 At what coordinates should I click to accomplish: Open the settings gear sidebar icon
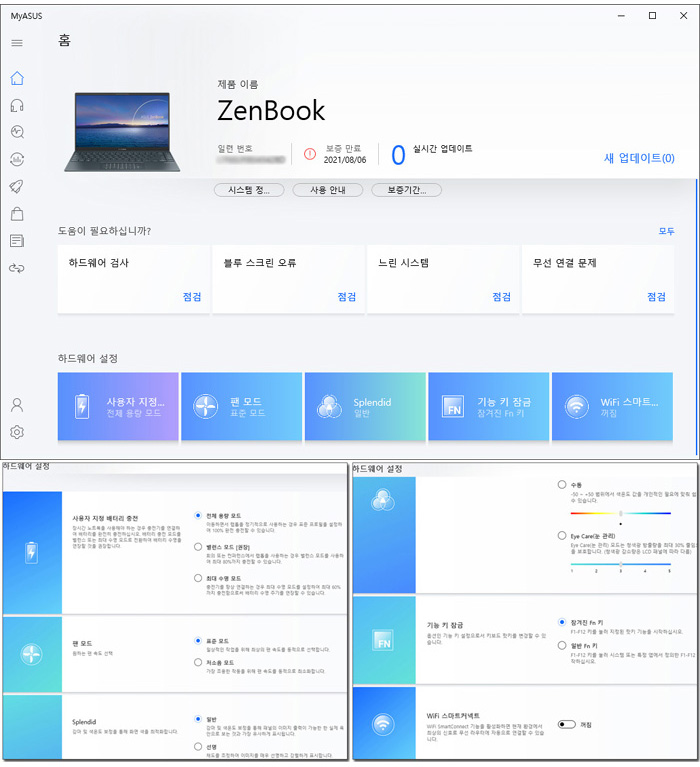coord(17,432)
